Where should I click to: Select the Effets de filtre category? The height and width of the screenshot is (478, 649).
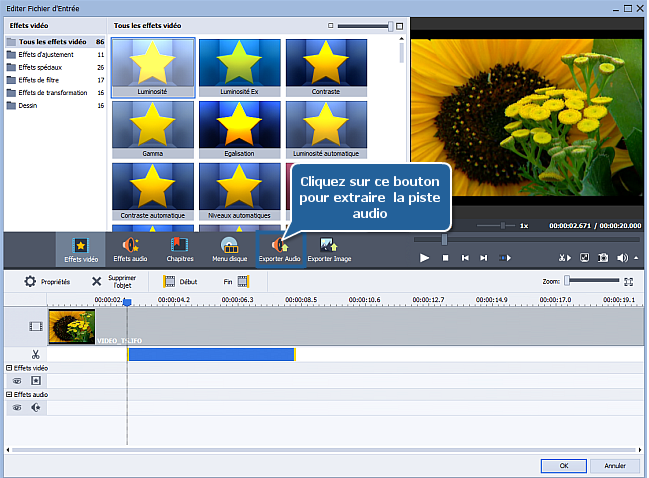click(x=37, y=80)
